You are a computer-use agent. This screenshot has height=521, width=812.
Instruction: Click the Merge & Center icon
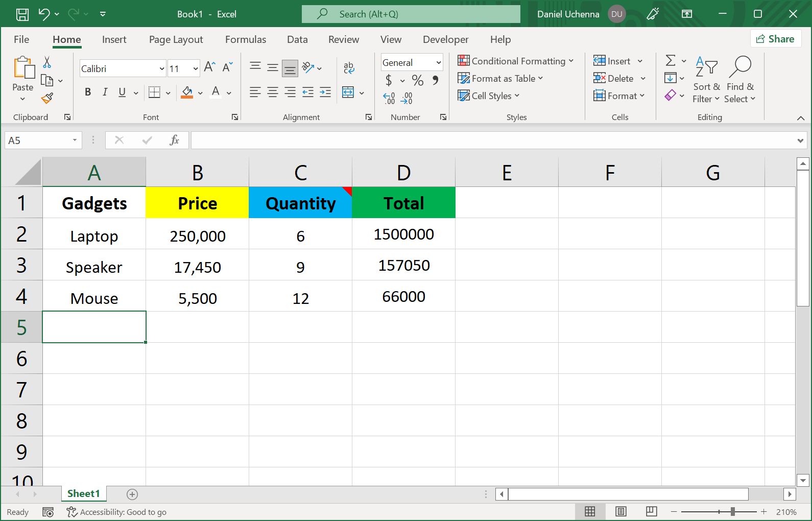[x=348, y=92]
